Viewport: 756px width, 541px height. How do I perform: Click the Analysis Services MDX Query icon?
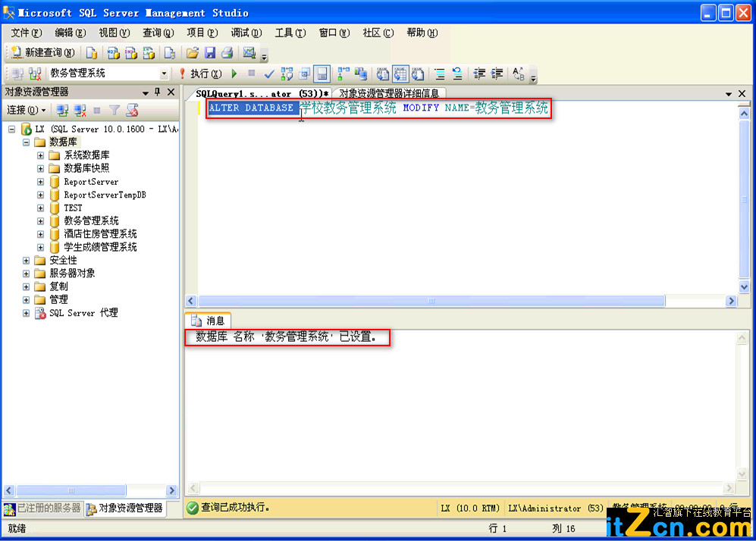[113, 52]
